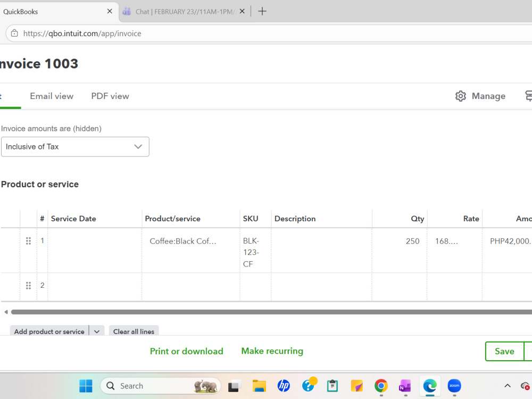Switch to Microsoft Edge on the taskbar
The height and width of the screenshot is (399, 532).
430,386
